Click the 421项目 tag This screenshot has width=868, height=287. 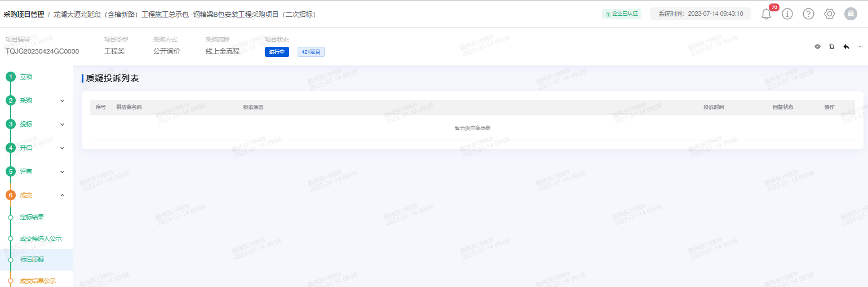[311, 52]
